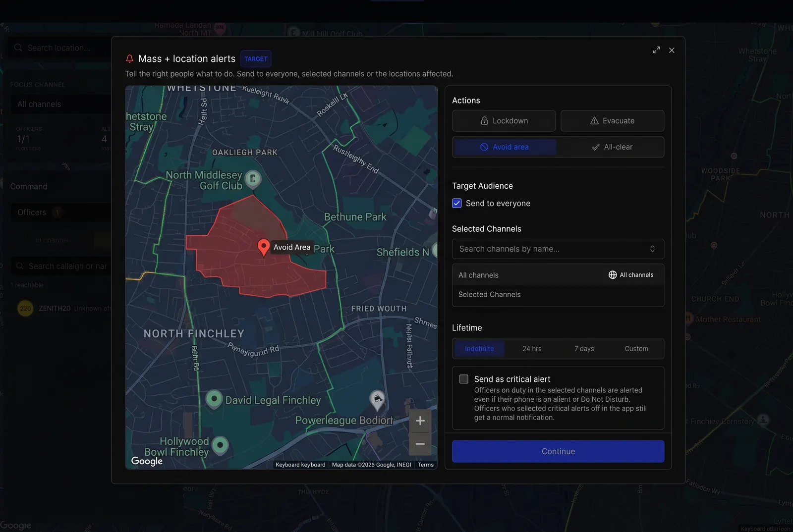Click the globe icon next to All channels
Image resolution: width=793 pixels, height=532 pixels.
coord(613,275)
